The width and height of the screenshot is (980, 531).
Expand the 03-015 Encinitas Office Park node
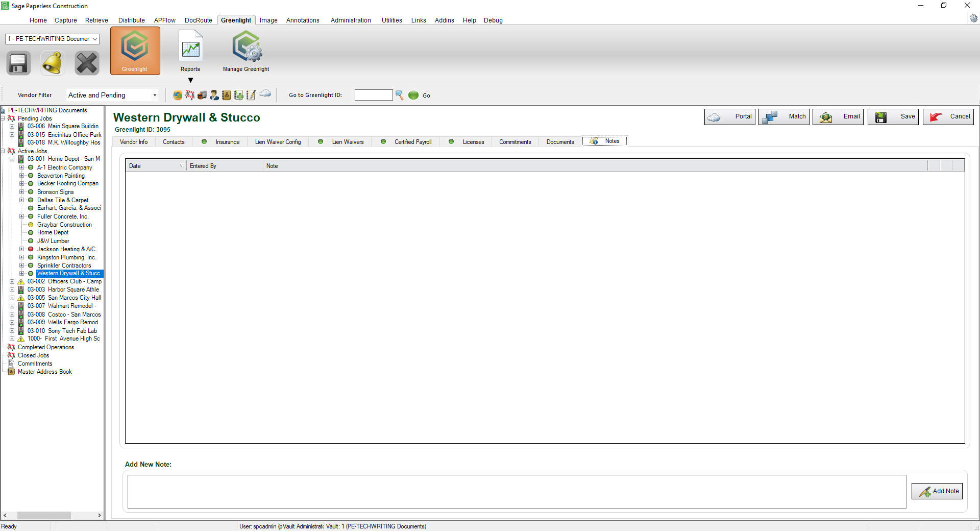click(12, 135)
